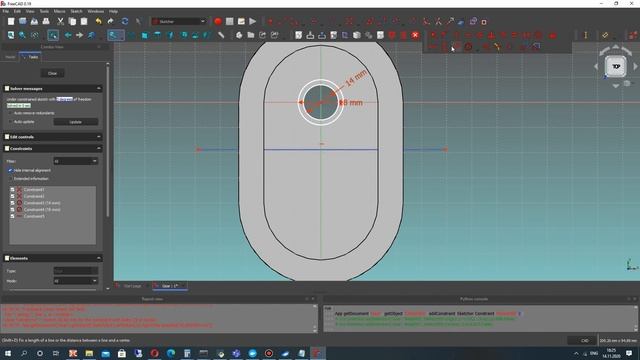The height and width of the screenshot is (360, 640).
Task: Start macro recording red circle
Action: [x=218, y=22]
